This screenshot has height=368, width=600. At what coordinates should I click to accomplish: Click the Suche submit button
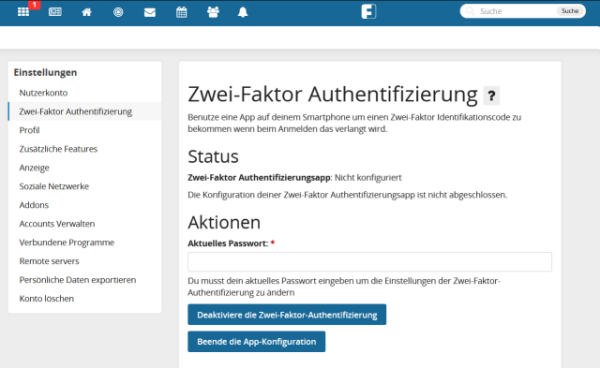coord(570,11)
